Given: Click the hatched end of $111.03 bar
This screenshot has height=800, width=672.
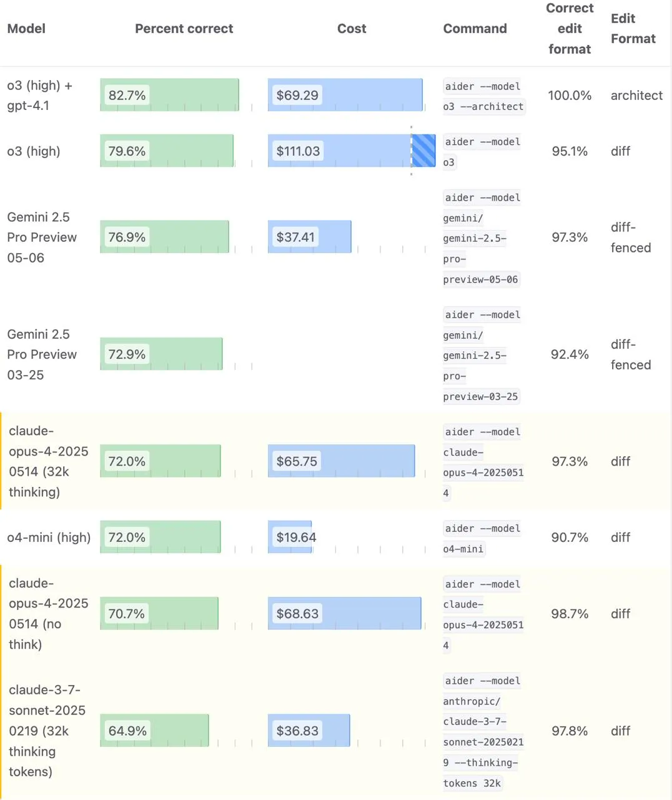Looking at the screenshot, I should [423, 151].
